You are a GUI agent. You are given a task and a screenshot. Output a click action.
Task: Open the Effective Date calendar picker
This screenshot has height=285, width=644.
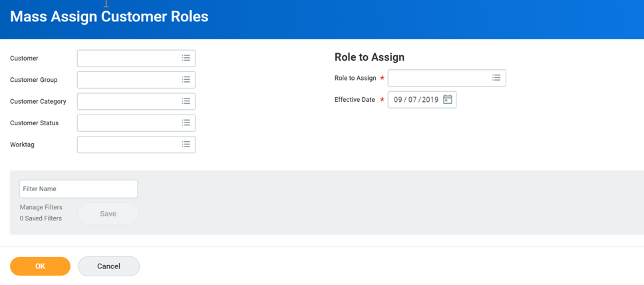pos(448,99)
